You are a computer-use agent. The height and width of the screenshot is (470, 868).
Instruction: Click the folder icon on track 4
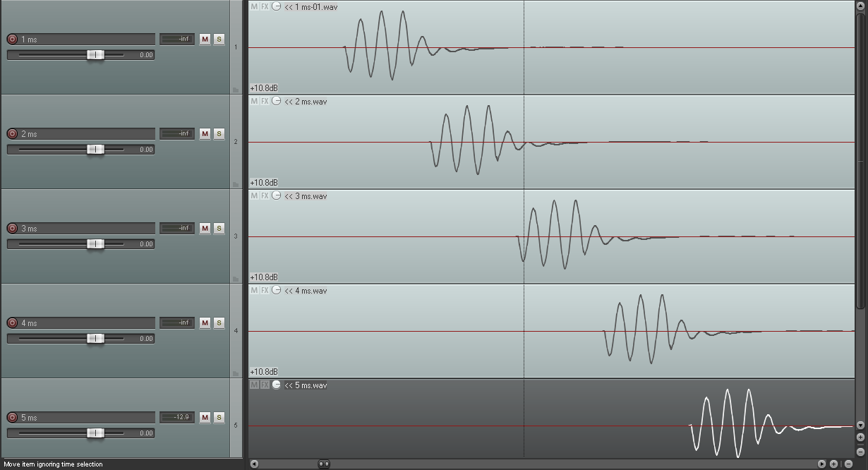pyautogui.click(x=236, y=373)
